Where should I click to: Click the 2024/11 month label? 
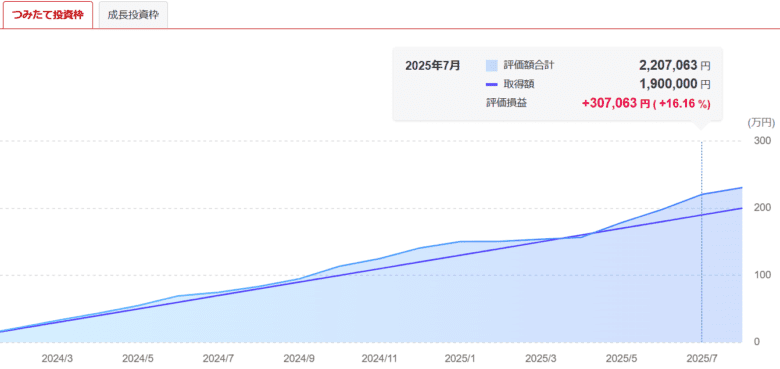click(380, 357)
